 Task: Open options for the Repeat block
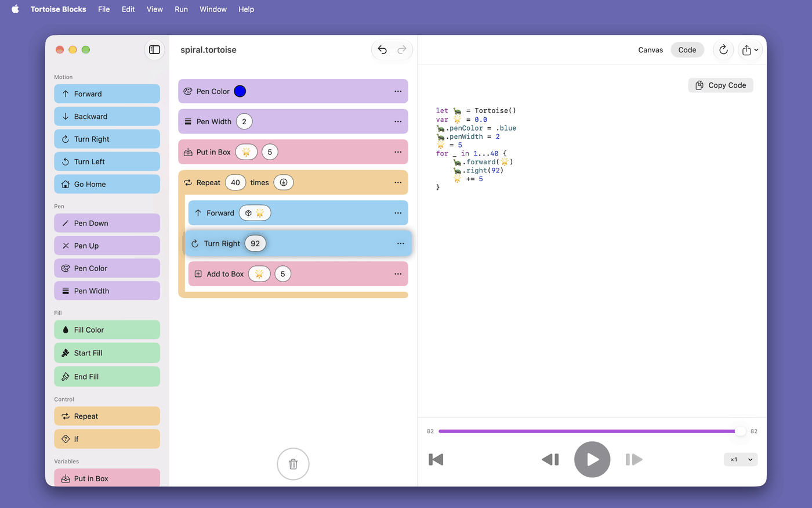point(398,182)
